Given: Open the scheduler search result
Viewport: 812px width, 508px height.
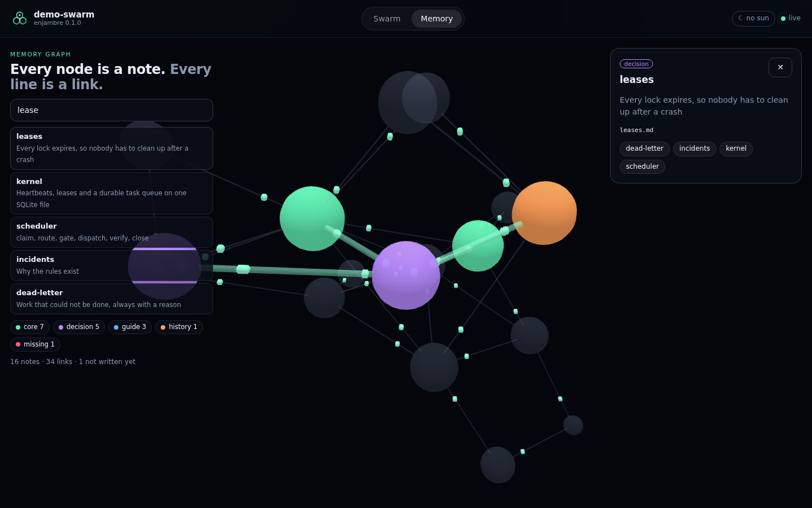Looking at the screenshot, I should (x=112, y=232).
